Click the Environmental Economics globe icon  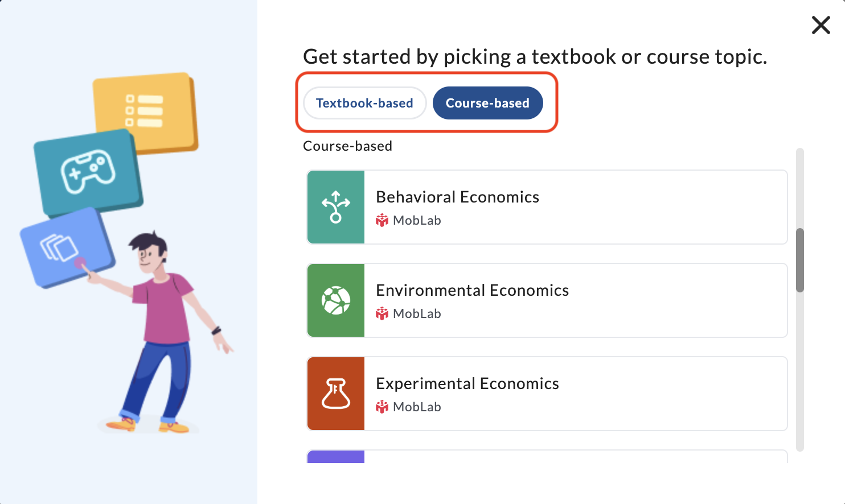point(336,300)
